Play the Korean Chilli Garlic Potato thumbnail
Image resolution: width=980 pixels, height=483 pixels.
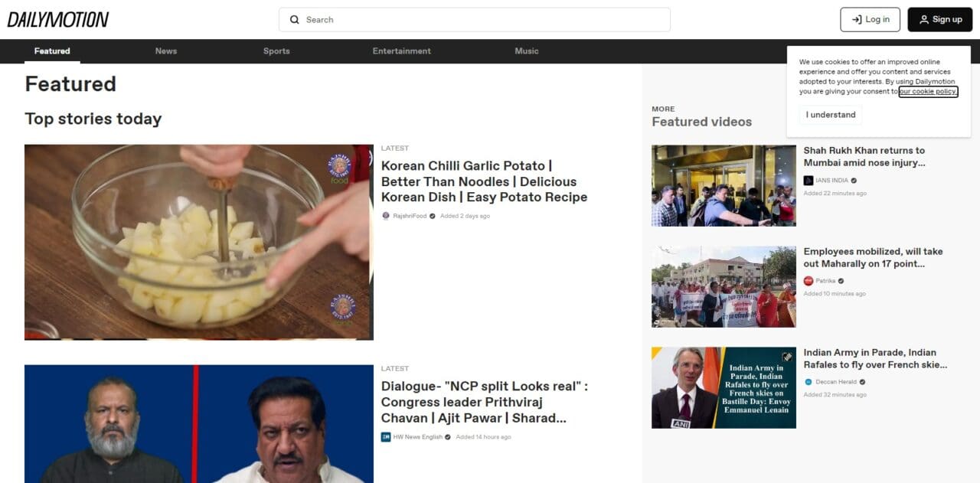coord(199,243)
